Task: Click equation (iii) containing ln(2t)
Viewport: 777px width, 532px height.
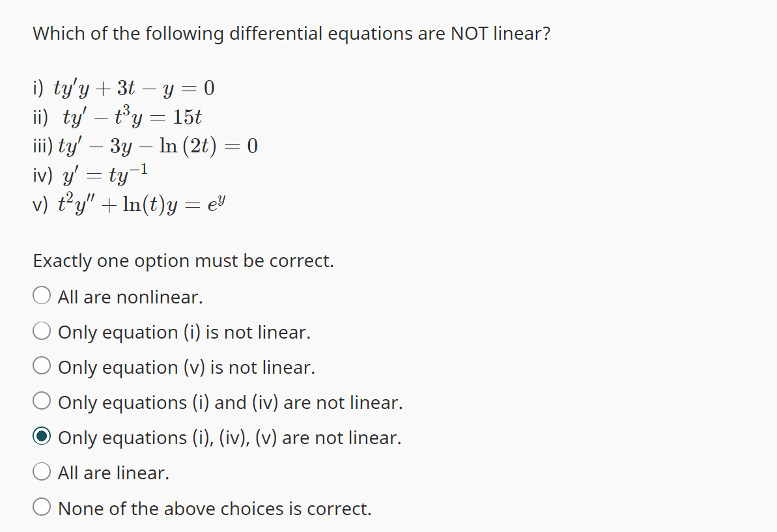Action: click(145, 145)
